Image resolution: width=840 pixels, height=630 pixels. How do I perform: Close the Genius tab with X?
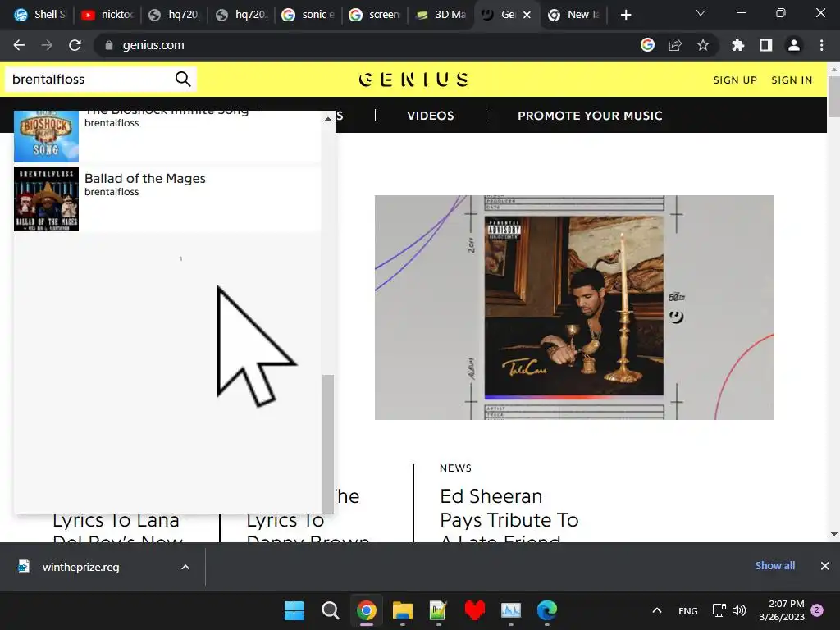coord(527,15)
